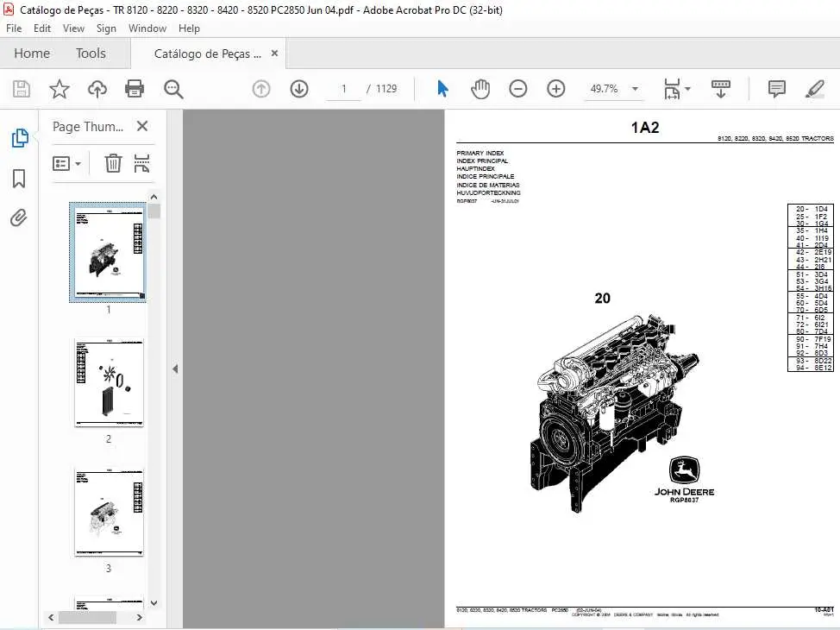Click the thumbnails horizontal scroll right arrow

point(140,618)
